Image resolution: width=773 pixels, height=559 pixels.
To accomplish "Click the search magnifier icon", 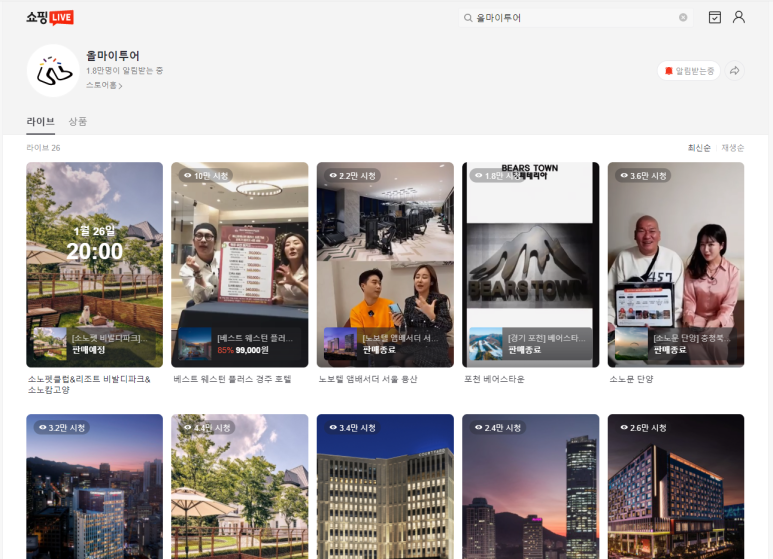I will [x=468, y=18].
